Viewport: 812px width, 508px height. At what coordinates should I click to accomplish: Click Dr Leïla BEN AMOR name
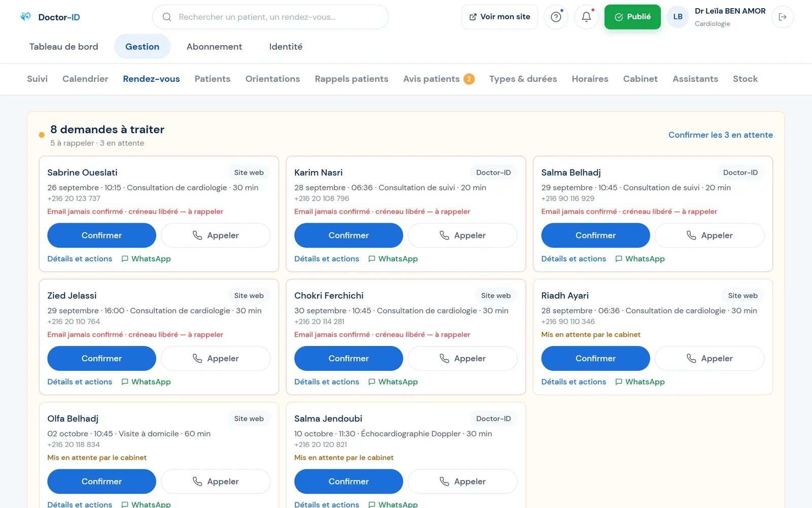(730, 11)
